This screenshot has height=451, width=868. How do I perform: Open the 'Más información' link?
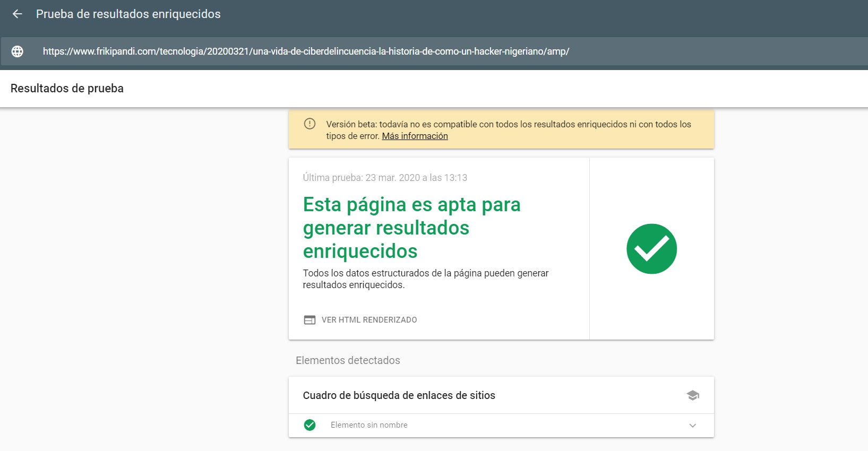[415, 136]
